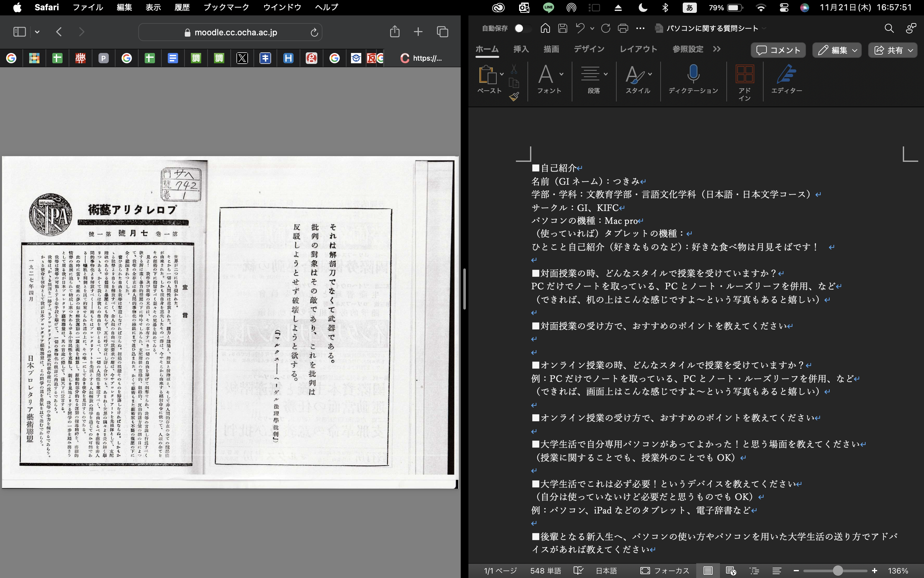
Task: Click the scanned document image in Safari
Action: click(x=230, y=322)
